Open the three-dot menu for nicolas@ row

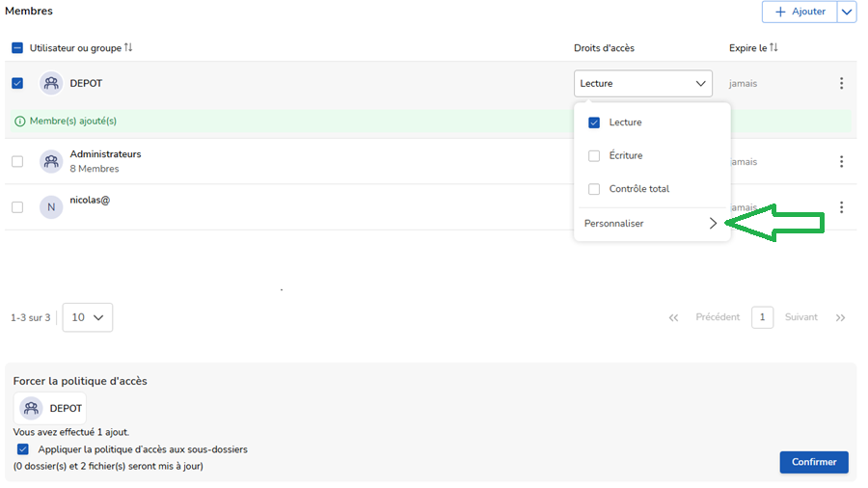(x=841, y=207)
